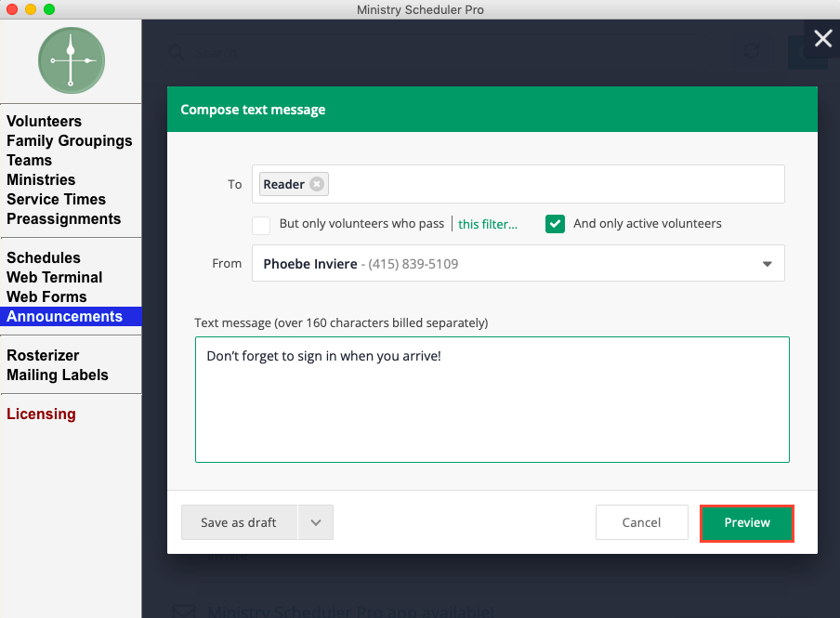Cancel the text message
Image resolution: width=840 pixels, height=618 pixels.
[641, 522]
